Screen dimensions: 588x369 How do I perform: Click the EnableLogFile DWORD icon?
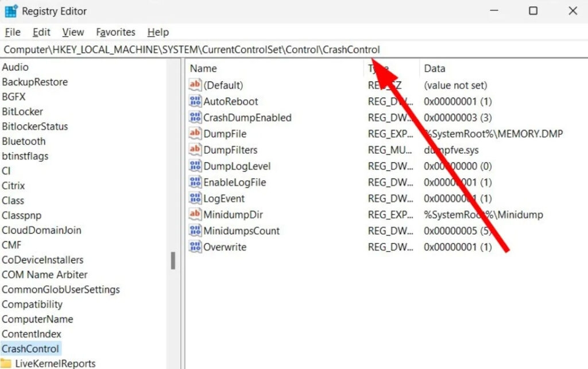[x=195, y=182]
